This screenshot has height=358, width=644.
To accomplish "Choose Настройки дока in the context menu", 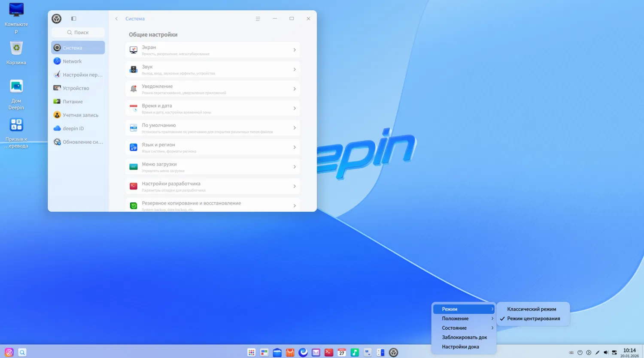I will click(464, 347).
